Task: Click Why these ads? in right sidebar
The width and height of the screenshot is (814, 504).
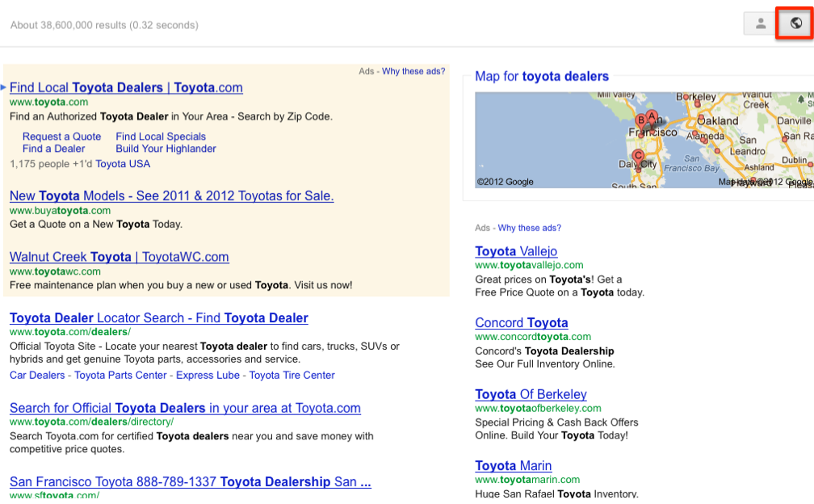Action: pyautogui.click(x=530, y=228)
